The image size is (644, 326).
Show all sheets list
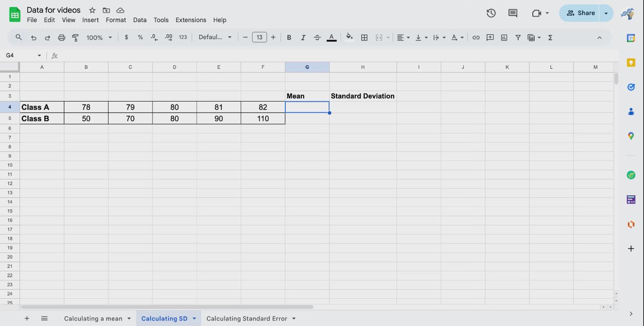44,318
